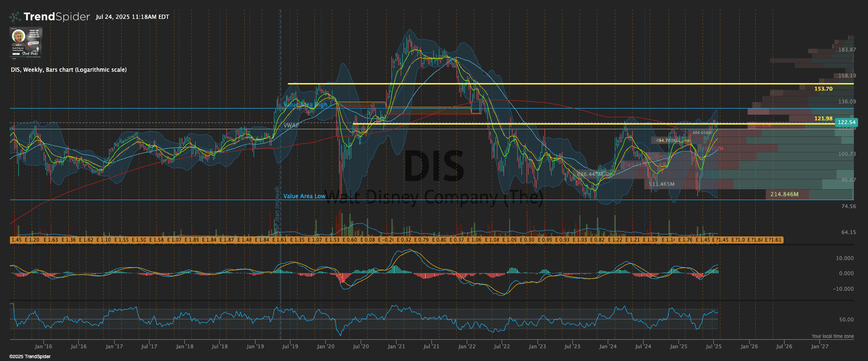Viewport: 868px width, 361px height.
Task: Click the 511.465M volume profile label
Action: pos(661,184)
